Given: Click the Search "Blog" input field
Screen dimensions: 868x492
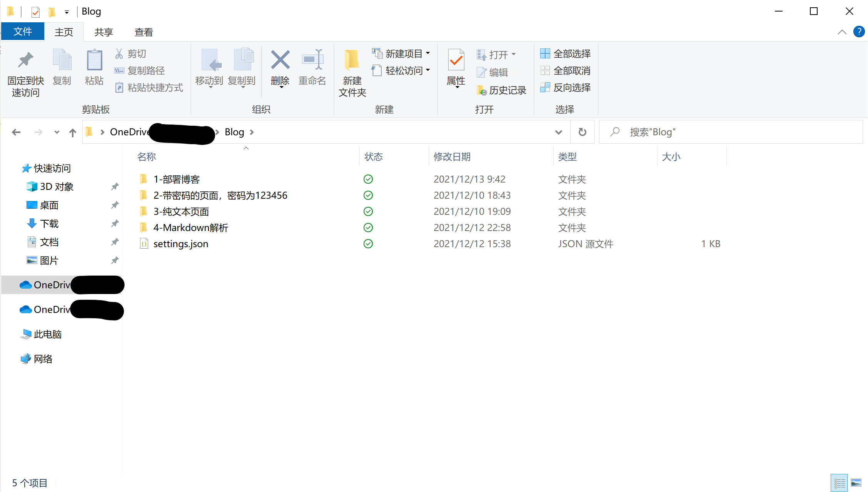Looking at the screenshot, I should [731, 132].
